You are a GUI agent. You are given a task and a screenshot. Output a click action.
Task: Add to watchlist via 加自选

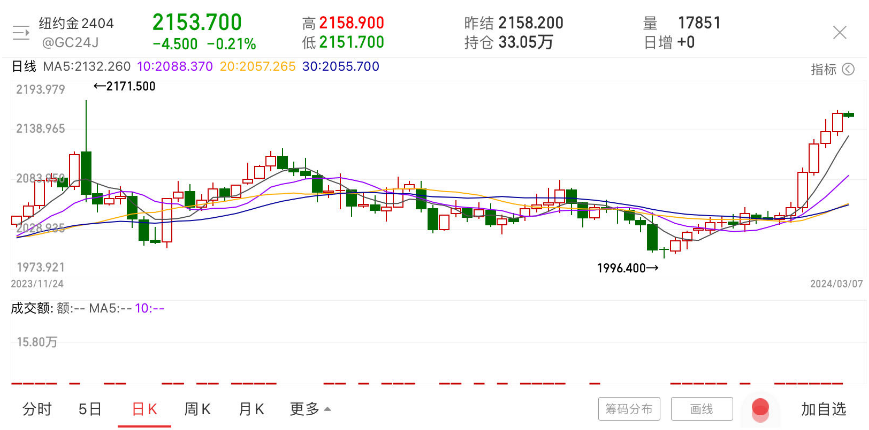(x=824, y=409)
